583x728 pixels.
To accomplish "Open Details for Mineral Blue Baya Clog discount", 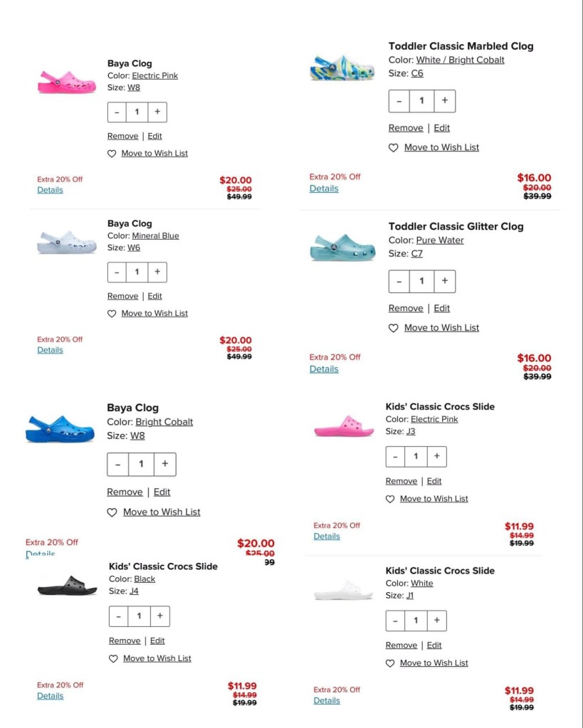I will coord(50,350).
